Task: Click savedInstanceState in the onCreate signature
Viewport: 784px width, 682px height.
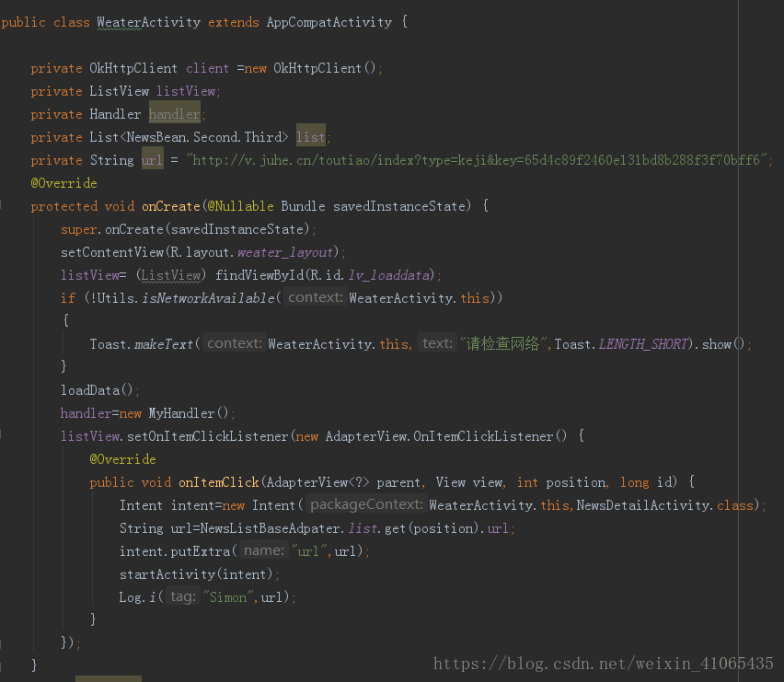Action: tap(399, 206)
